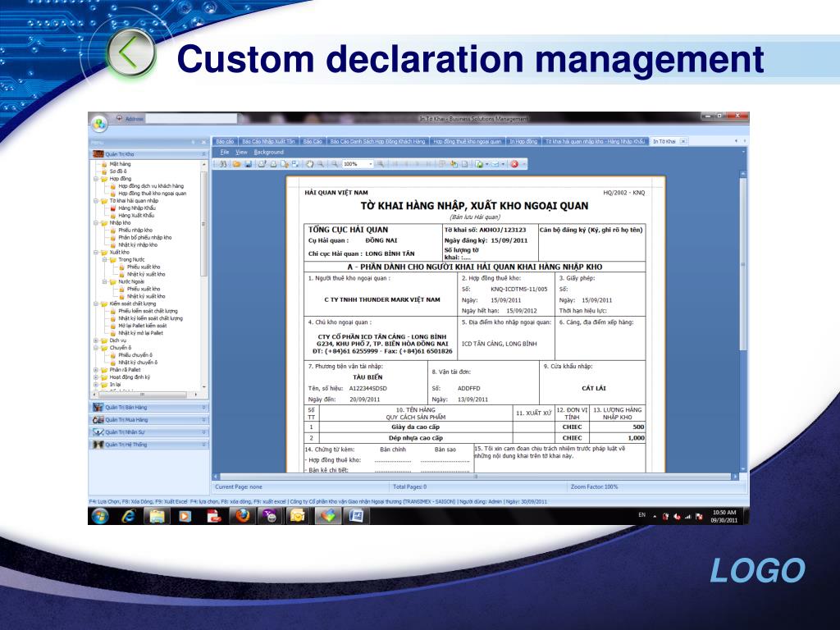Click the Windows Start orb

click(x=100, y=516)
